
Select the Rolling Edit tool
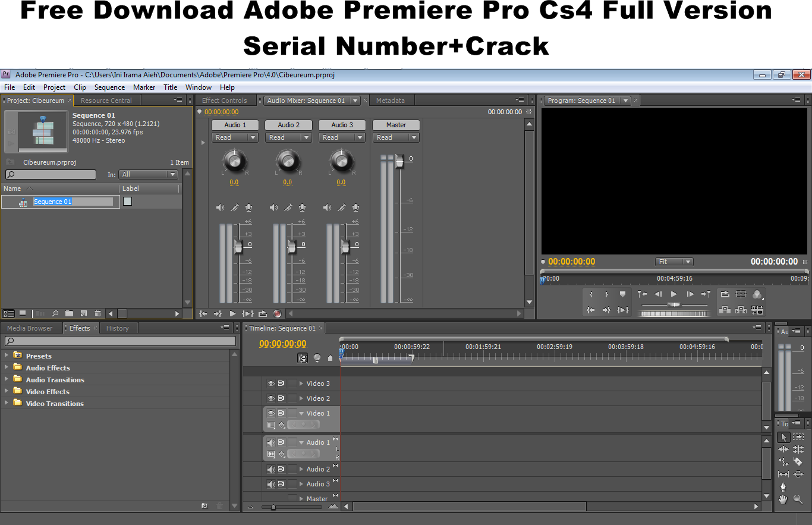click(x=798, y=449)
